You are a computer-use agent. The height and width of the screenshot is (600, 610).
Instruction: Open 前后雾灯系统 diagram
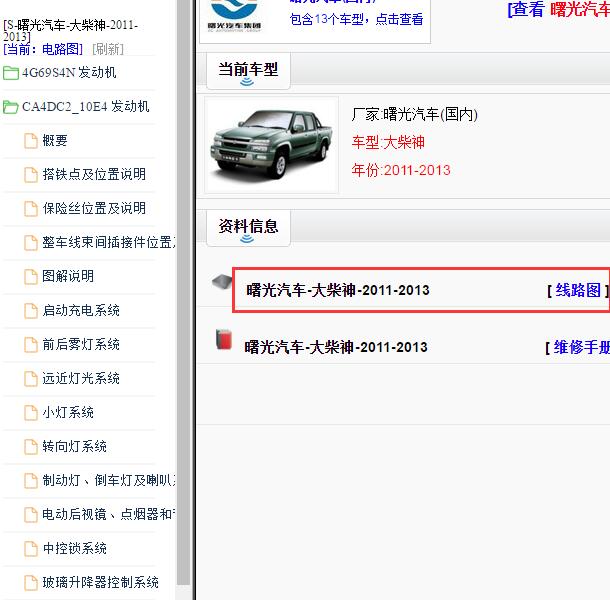(x=81, y=344)
